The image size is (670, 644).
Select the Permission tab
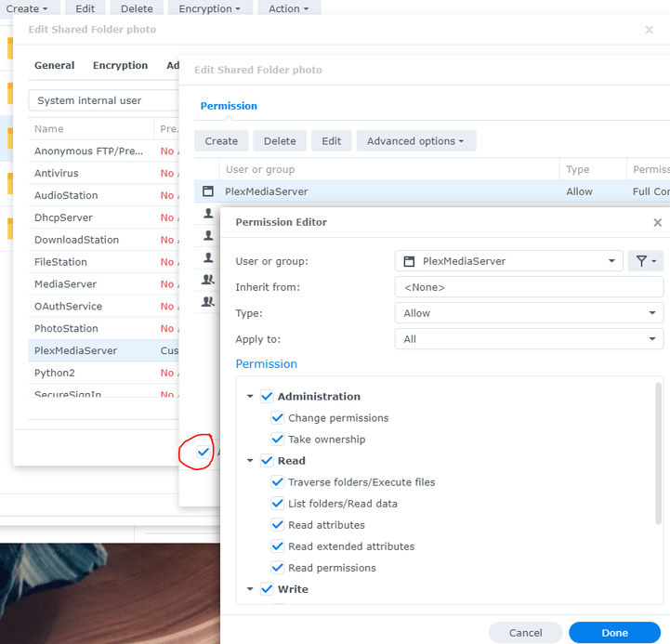pyautogui.click(x=229, y=106)
